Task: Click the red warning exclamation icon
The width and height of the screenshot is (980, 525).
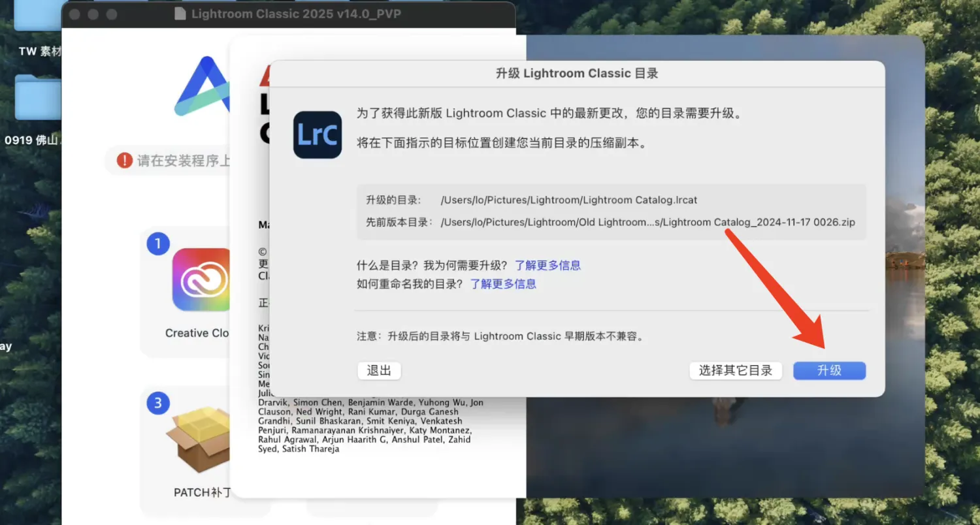Action: [x=125, y=160]
